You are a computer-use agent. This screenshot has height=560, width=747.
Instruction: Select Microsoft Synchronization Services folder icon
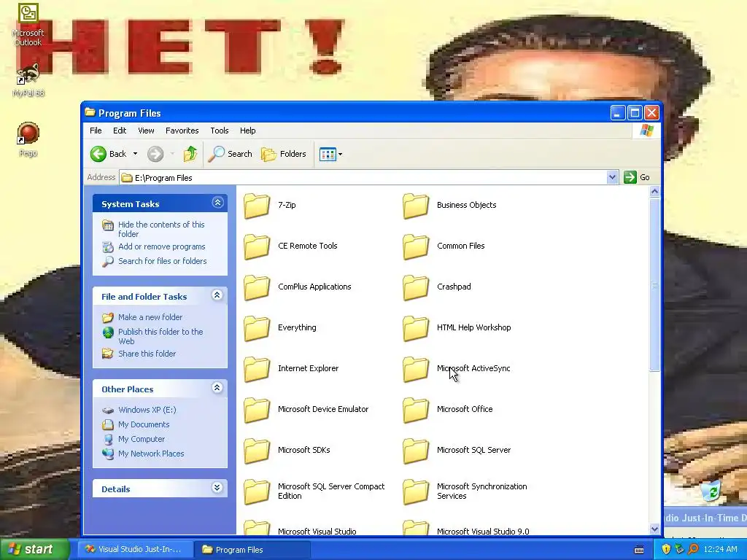click(x=416, y=492)
